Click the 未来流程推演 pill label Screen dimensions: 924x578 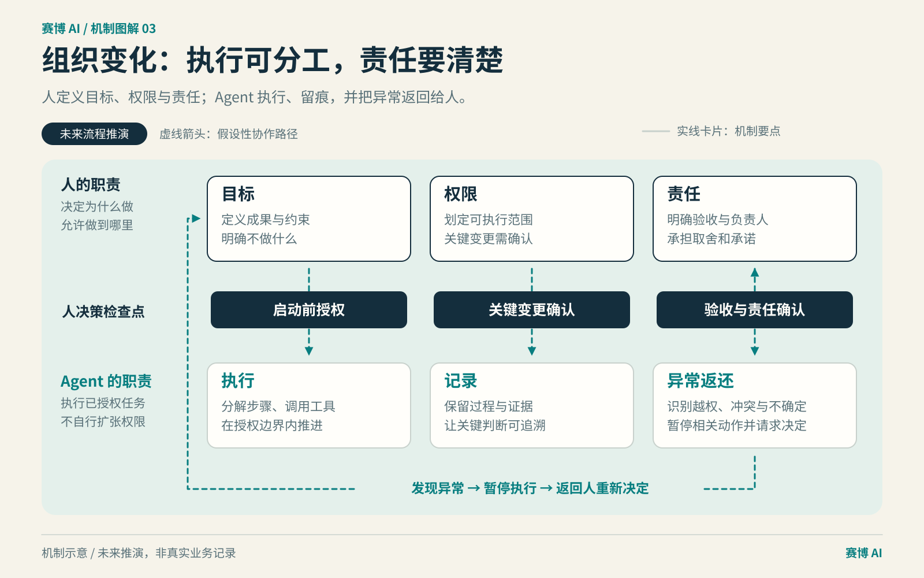tap(94, 134)
